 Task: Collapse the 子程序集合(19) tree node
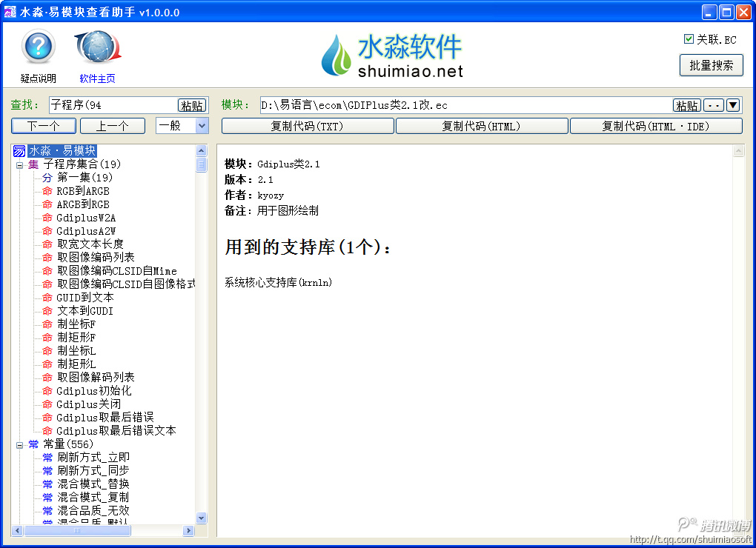20,165
